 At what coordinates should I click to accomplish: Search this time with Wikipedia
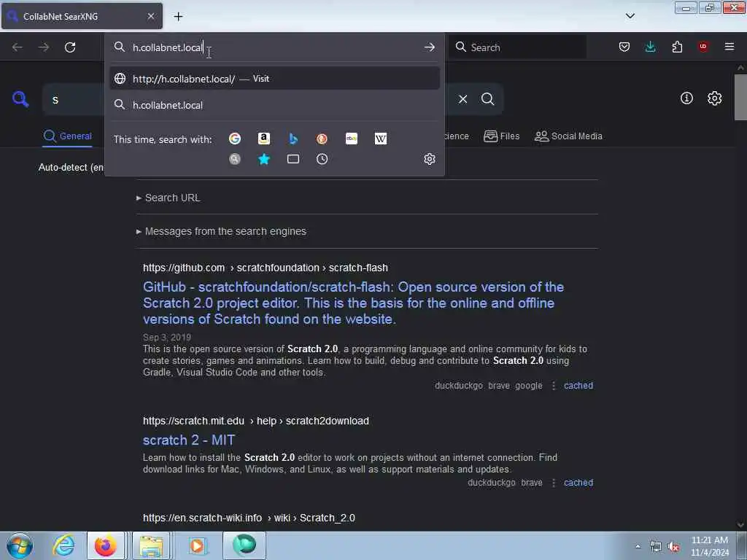[381, 139]
